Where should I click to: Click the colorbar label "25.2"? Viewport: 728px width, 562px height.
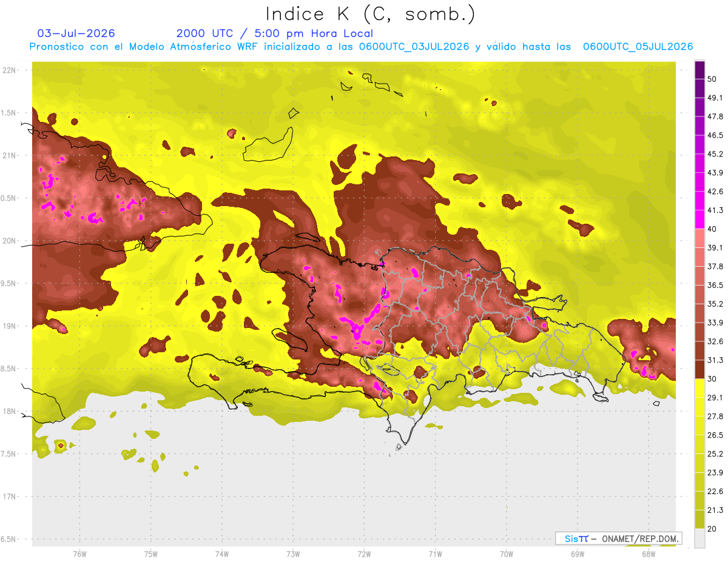(715, 453)
